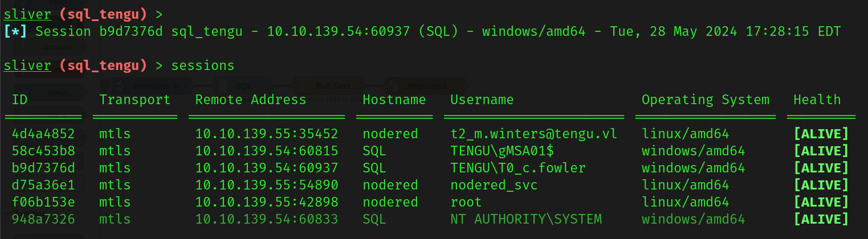868x239 pixels.
Task: Click the Username column header
Action: pos(482,100)
